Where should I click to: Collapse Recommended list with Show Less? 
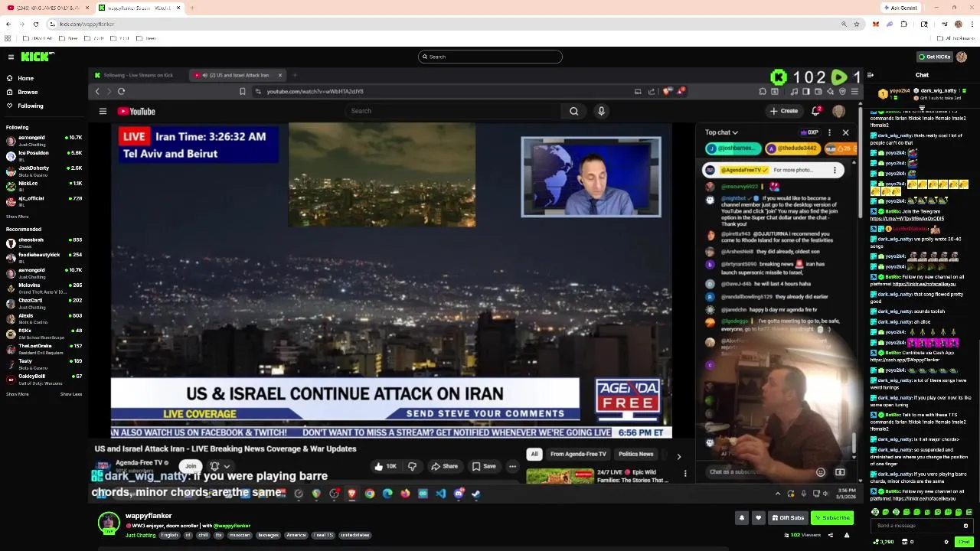(x=71, y=394)
